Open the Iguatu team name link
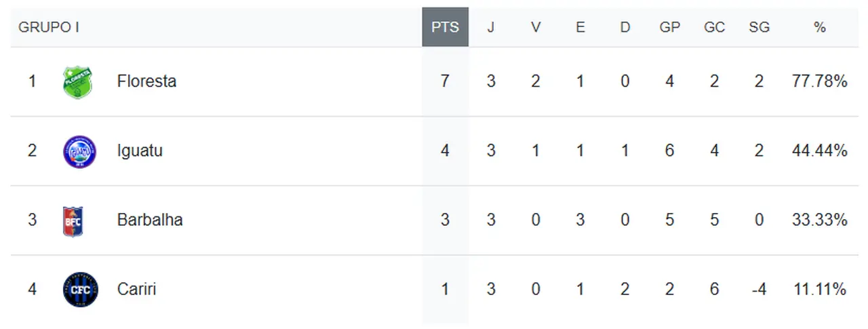Image resolution: width=868 pixels, height=329 pixels. (140, 151)
